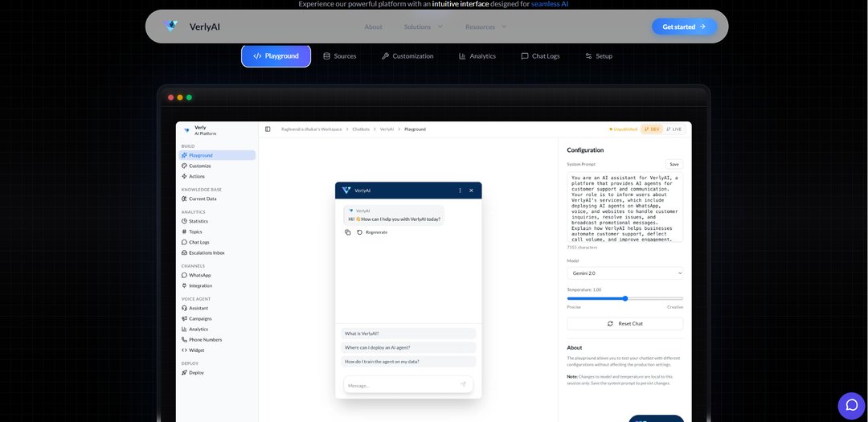Open the floating chat bubble launcher
The height and width of the screenshot is (422, 868).
pos(851,405)
